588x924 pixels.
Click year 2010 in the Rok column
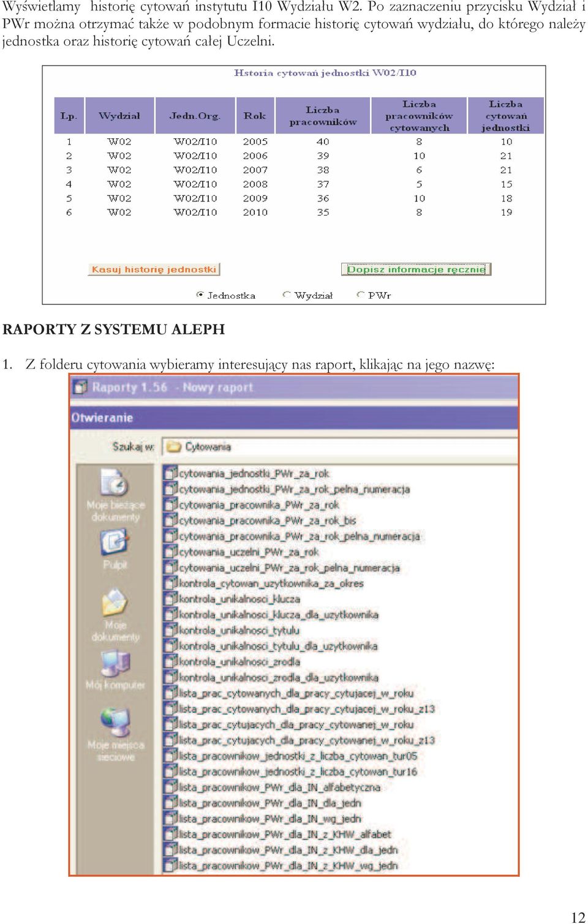(x=255, y=212)
